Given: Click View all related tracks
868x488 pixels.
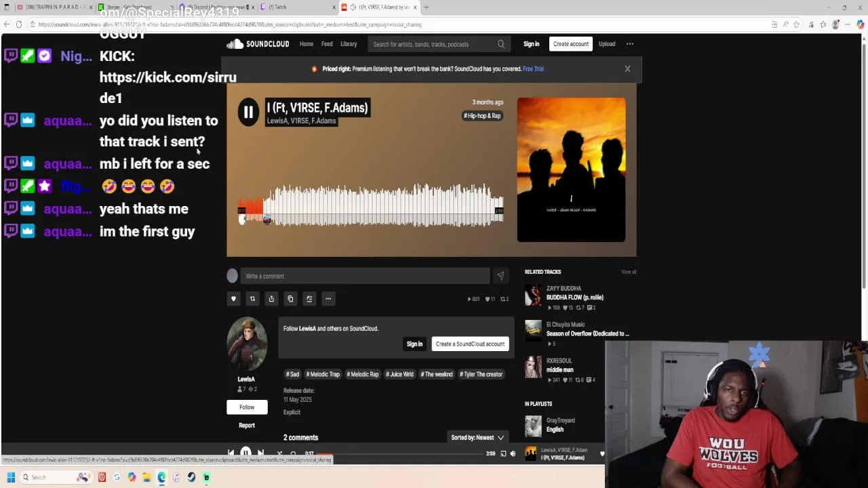Looking at the screenshot, I should pos(629,272).
